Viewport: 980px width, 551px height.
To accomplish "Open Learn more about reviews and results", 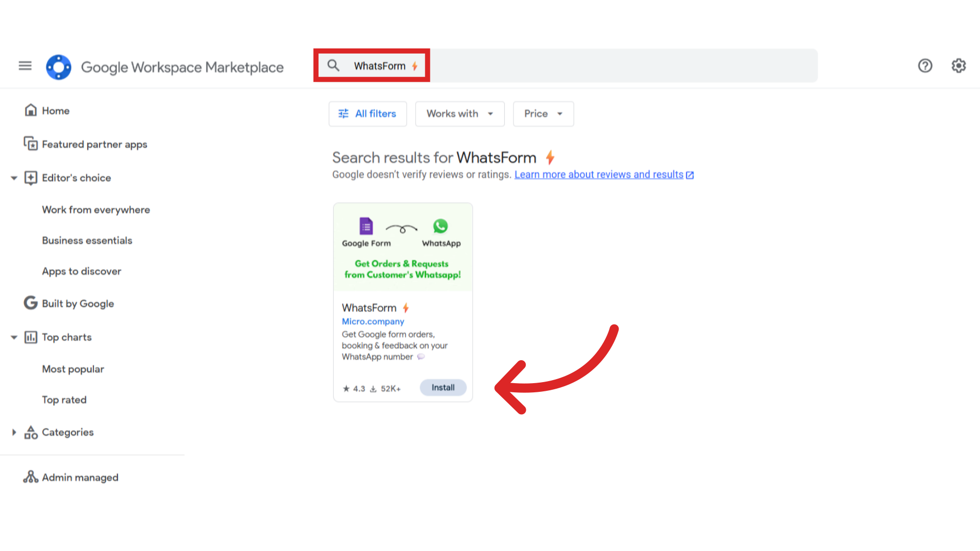I will (599, 174).
